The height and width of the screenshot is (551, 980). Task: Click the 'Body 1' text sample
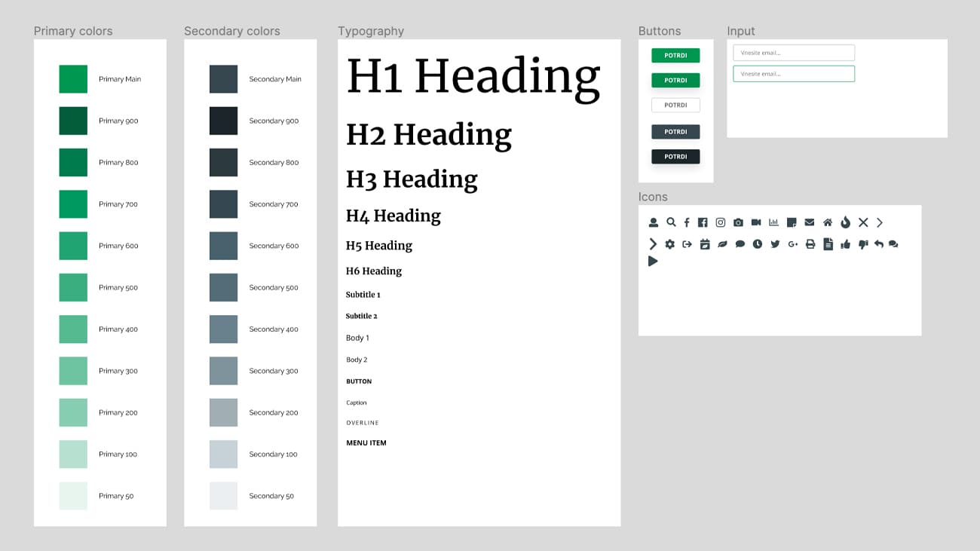tap(357, 338)
